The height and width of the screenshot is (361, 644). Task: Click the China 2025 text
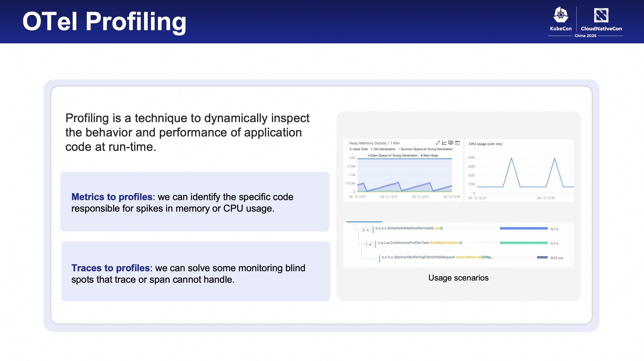(x=585, y=36)
